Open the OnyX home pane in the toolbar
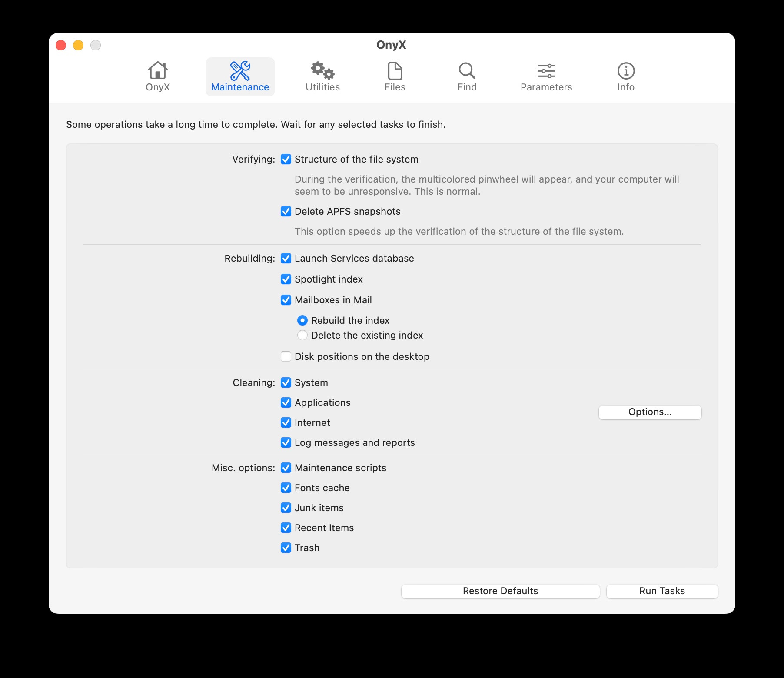The height and width of the screenshot is (678, 784). [158, 77]
